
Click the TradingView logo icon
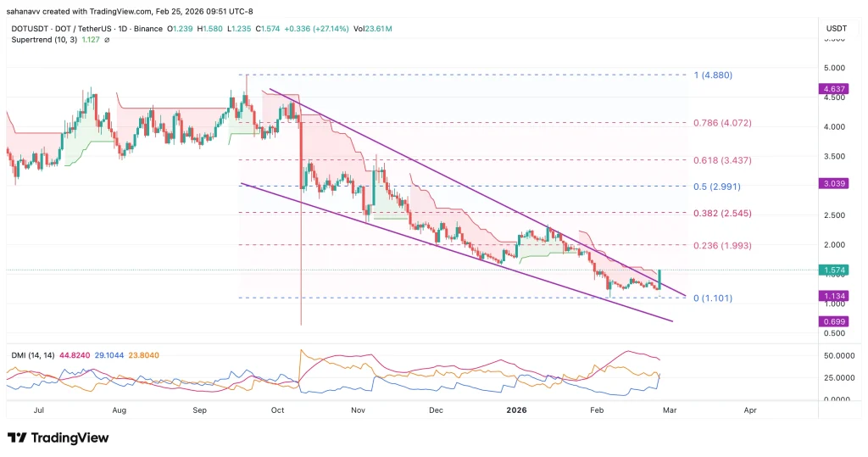17,437
